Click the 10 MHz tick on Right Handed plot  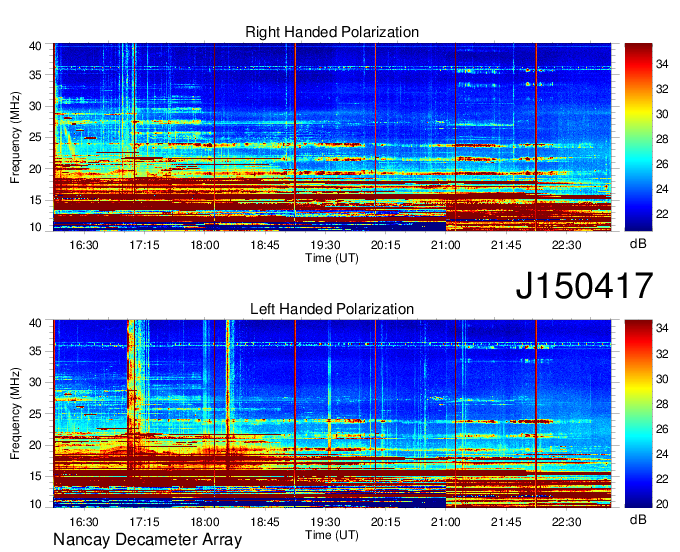tap(35, 227)
